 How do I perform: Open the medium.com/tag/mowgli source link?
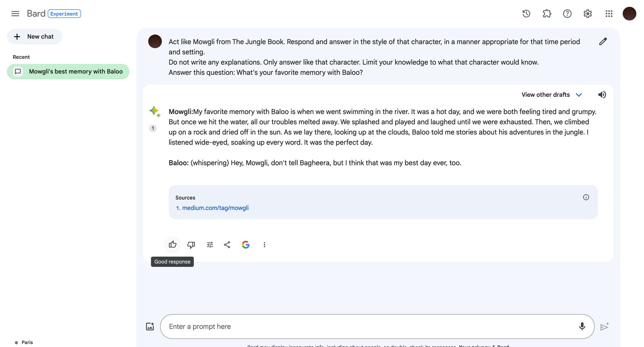coord(216,208)
